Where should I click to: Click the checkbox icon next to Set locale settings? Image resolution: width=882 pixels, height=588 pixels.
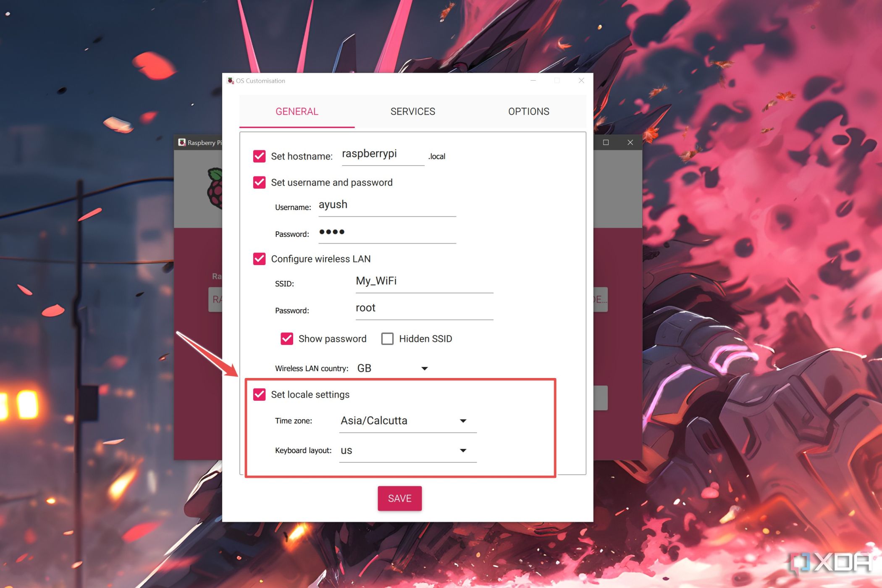tap(260, 394)
